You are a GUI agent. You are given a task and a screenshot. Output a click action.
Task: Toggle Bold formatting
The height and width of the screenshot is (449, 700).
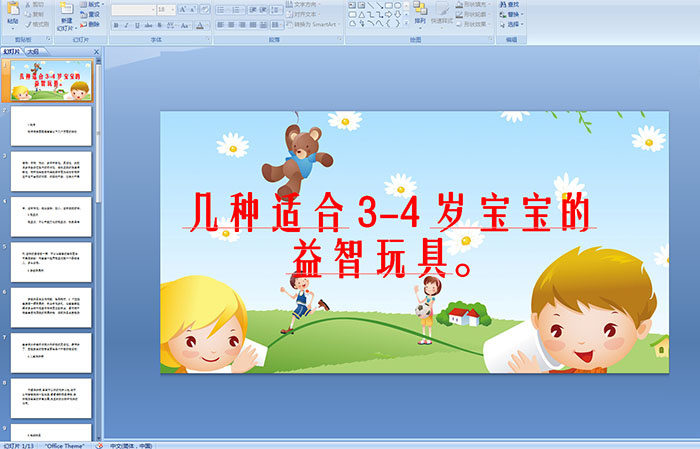click(116, 25)
